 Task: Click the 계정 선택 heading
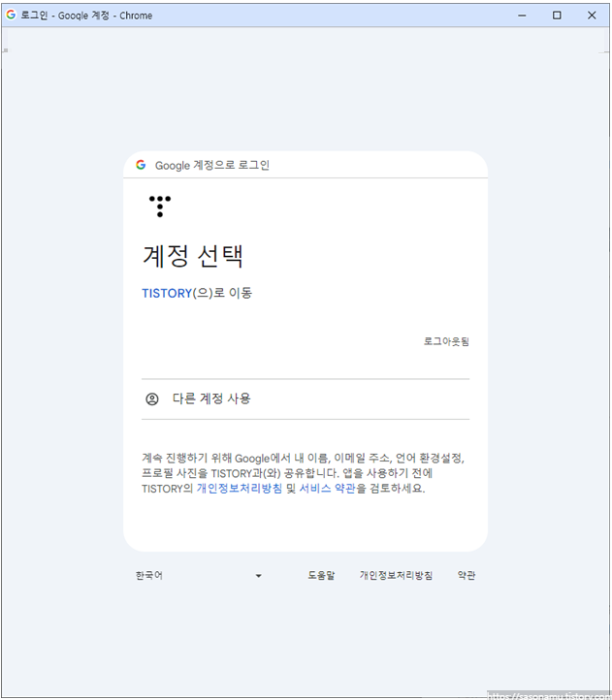point(193,256)
